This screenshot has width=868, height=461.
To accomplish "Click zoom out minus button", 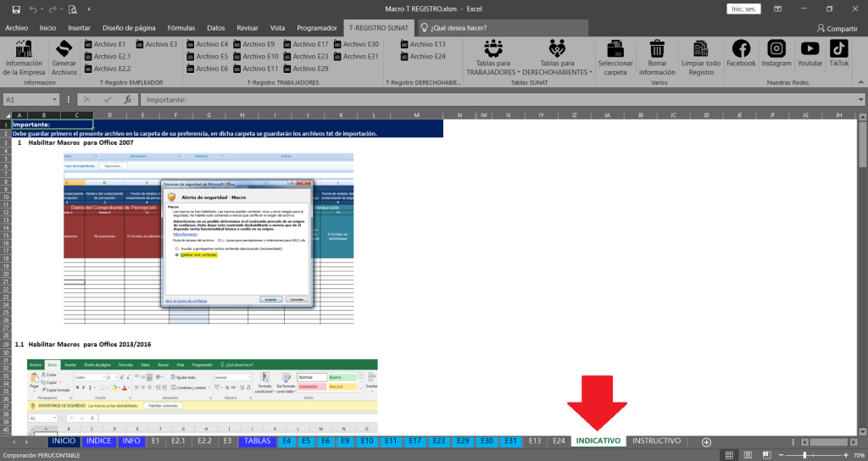I will [781, 455].
